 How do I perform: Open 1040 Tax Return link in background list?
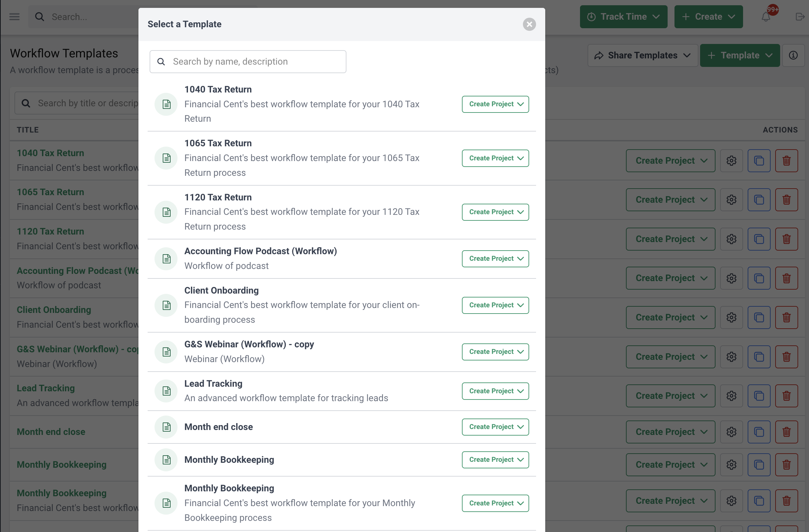[50, 153]
